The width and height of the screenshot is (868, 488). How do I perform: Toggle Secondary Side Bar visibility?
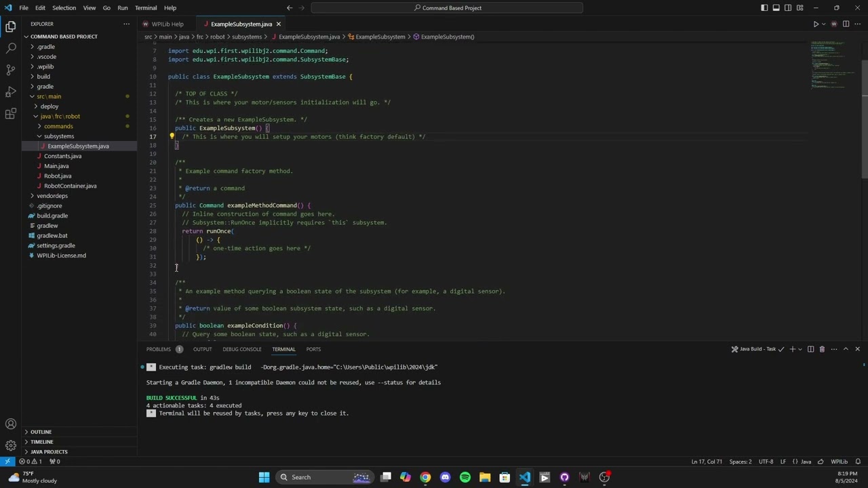click(x=787, y=7)
